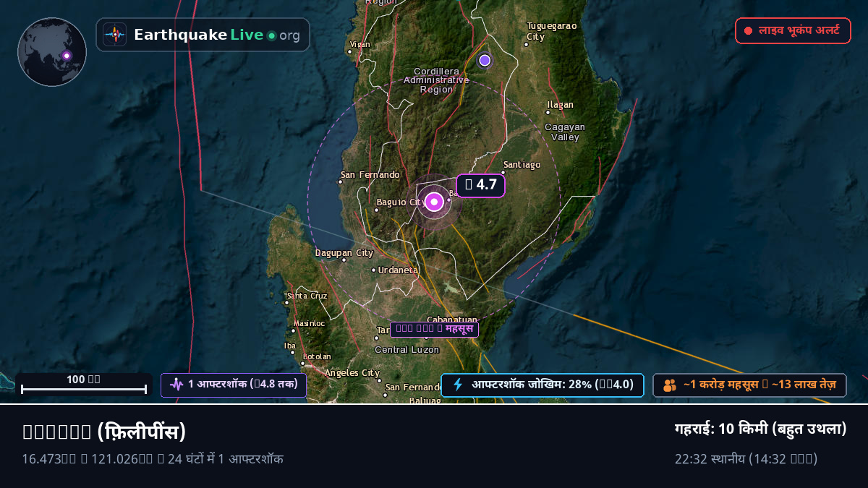Select the Santiago city label
This screenshot has height=488, width=868.
522,165
